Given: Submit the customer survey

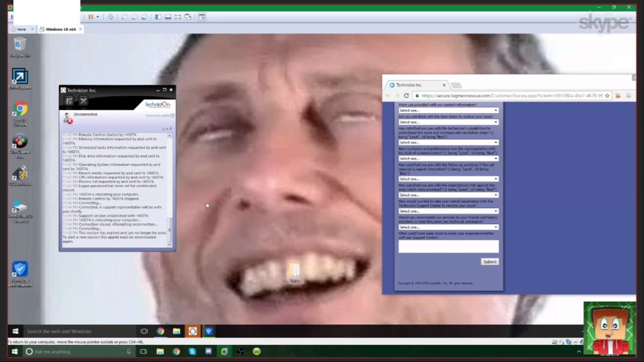Looking at the screenshot, I should tap(490, 262).
